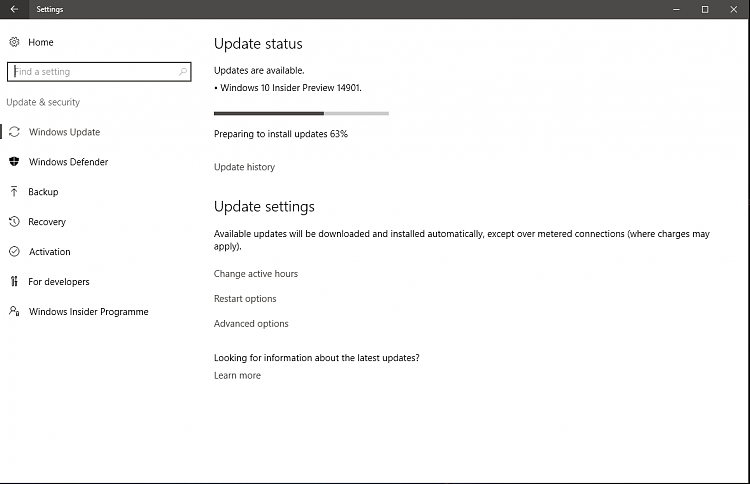Click the search magnifier icon

click(x=183, y=72)
